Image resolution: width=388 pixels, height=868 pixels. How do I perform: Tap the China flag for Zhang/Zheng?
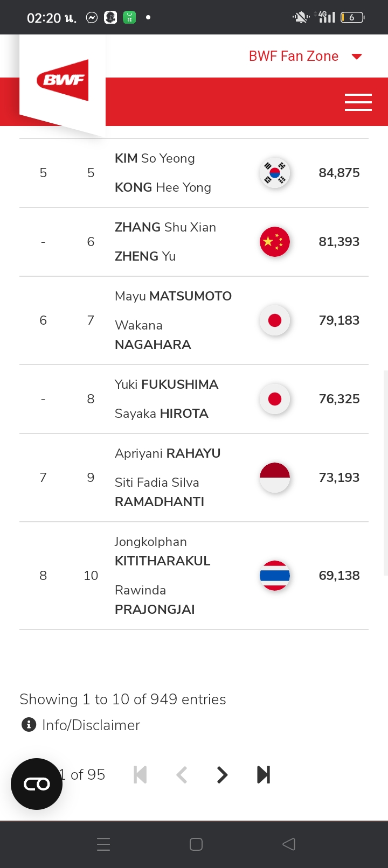(275, 242)
